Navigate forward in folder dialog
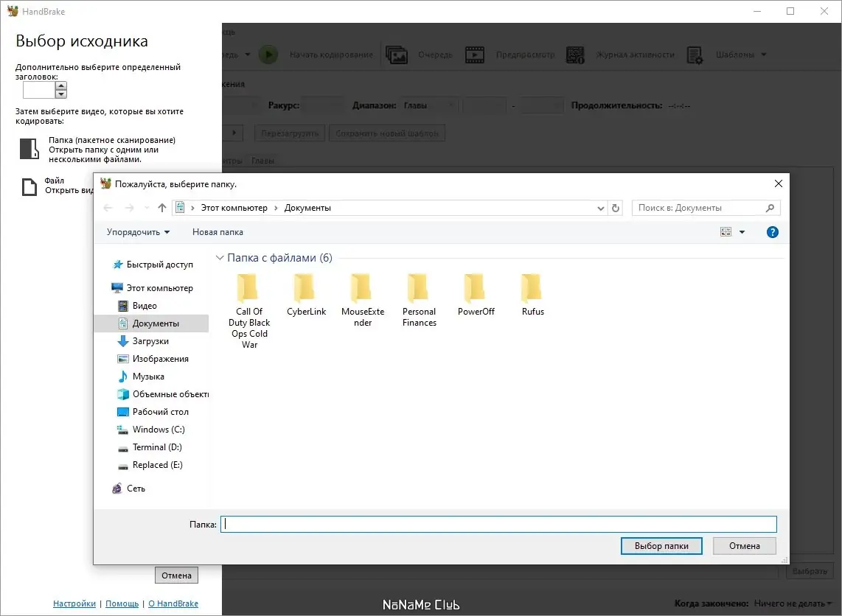Image resolution: width=842 pixels, height=616 pixels. 130,208
